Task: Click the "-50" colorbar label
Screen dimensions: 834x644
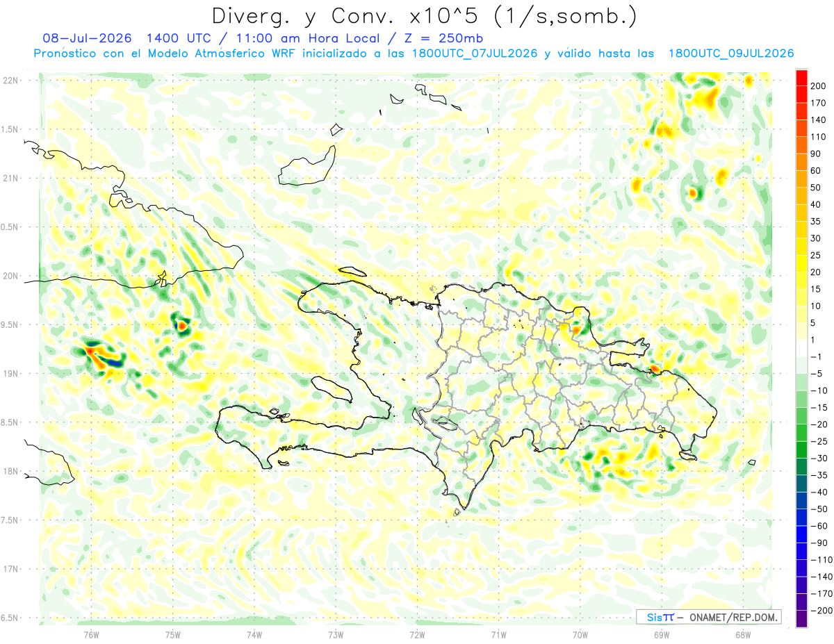Action: click(x=820, y=509)
